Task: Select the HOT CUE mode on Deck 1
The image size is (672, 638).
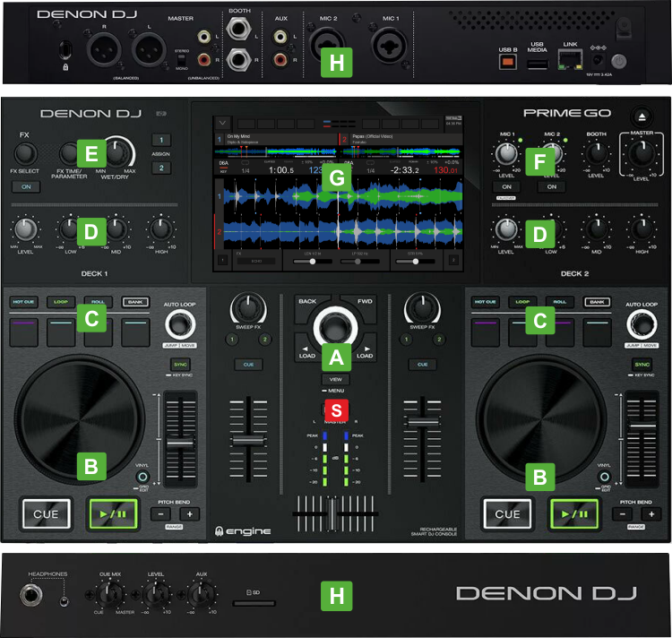Action: point(23,303)
